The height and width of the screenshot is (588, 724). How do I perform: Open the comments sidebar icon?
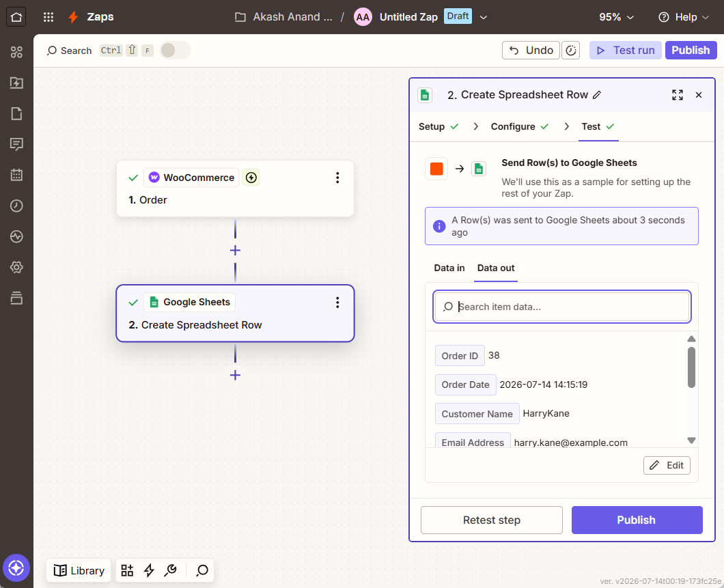click(16, 145)
